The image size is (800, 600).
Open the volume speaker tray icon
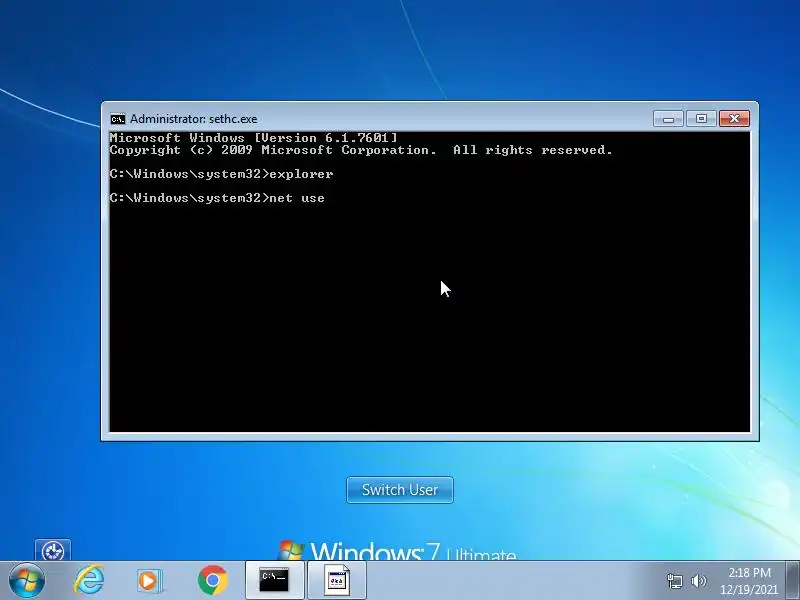[x=699, y=581]
